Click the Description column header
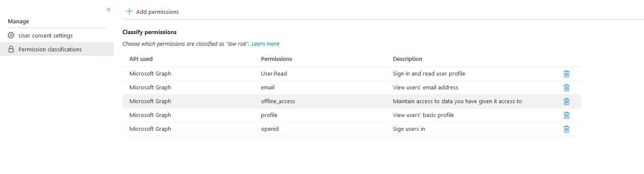The width and height of the screenshot is (644, 174). point(407,59)
